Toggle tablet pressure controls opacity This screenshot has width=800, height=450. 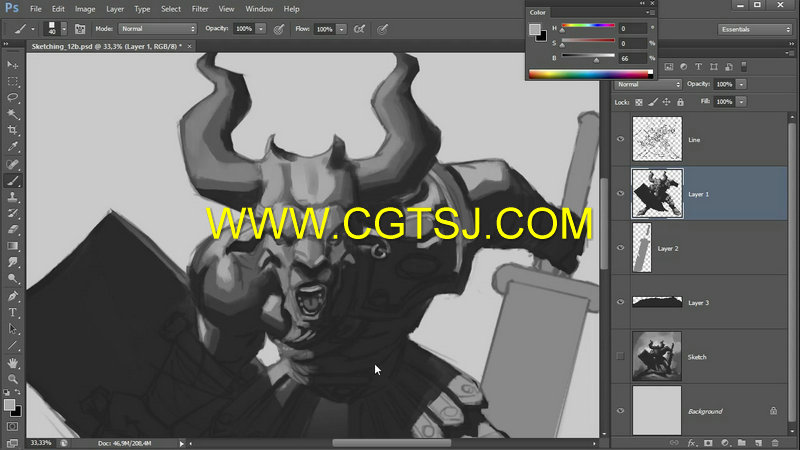coord(279,29)
